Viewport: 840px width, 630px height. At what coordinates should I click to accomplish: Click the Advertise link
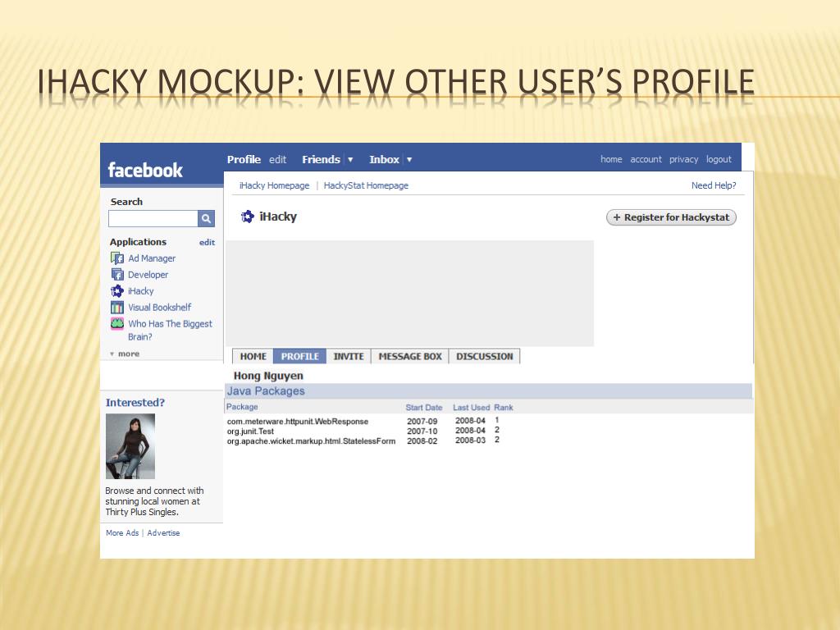(x=163, y=533)
